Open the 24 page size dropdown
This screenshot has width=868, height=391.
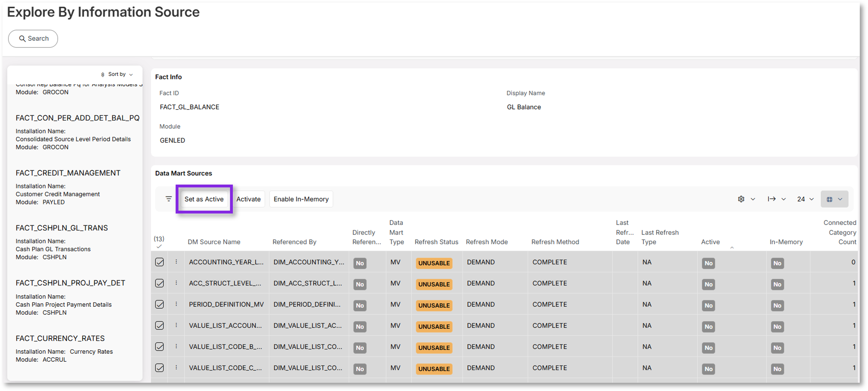tap(805, 199)
